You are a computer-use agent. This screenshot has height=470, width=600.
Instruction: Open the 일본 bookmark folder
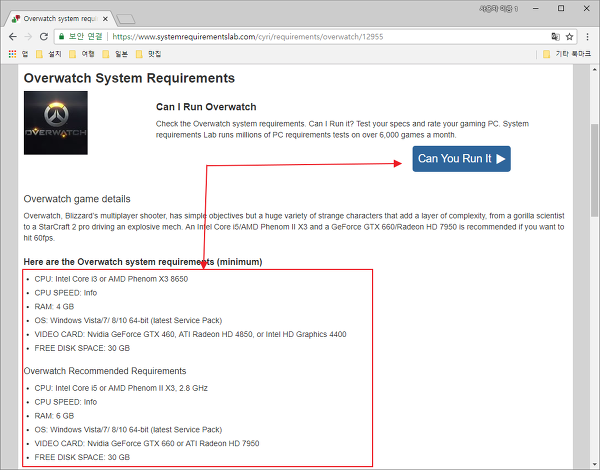(115, 54)
